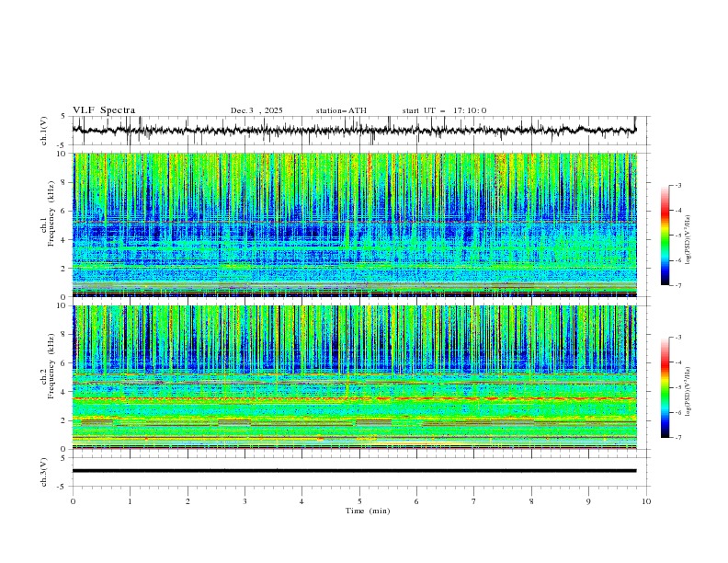Click the upper PSD color scale bar

665,236
